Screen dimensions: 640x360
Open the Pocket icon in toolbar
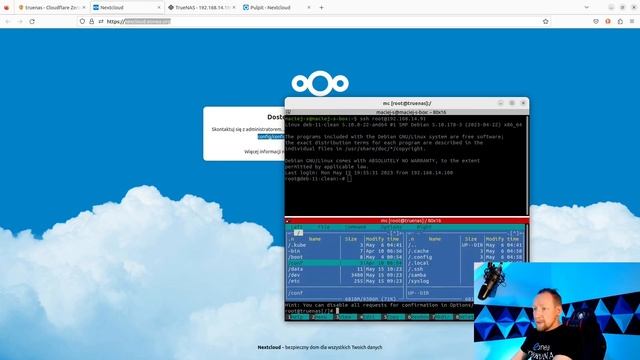[596, 21]
